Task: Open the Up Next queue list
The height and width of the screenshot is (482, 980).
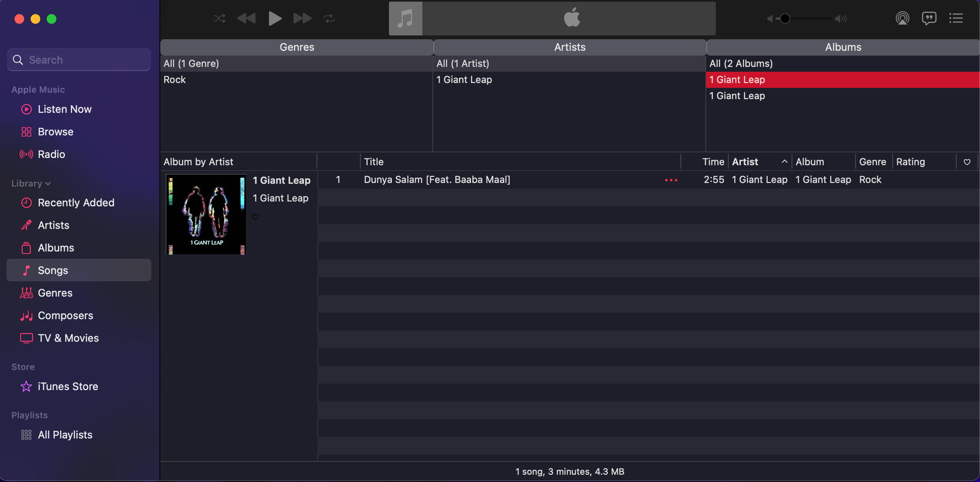Action: click(956, 19)
